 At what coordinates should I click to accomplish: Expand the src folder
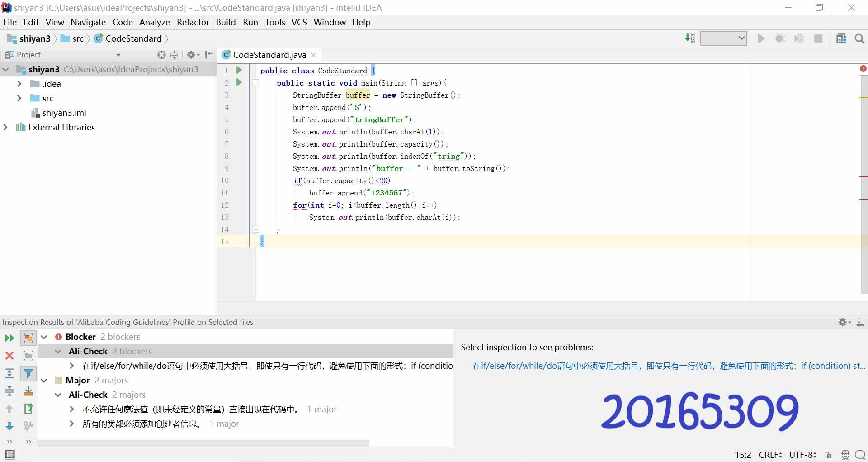click(x=19, y=98)
